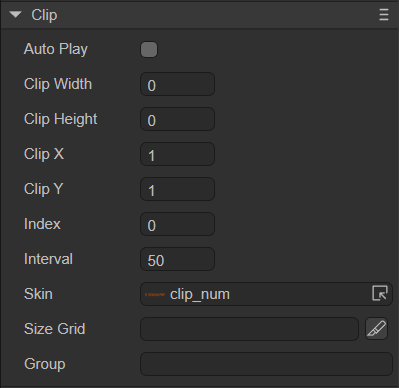Click the Clip section header title
The width and height of the screenshot is (399, 388).
click(44, 15)
